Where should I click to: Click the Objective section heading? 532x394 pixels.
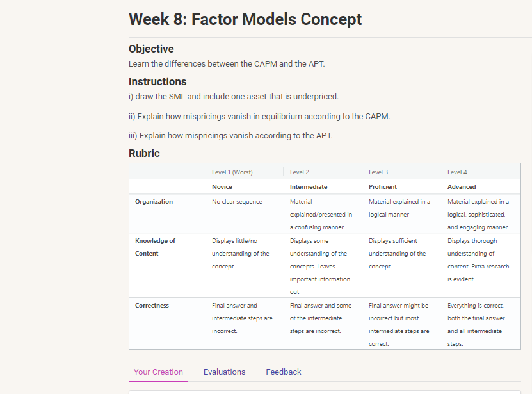(x=151, y=49)
